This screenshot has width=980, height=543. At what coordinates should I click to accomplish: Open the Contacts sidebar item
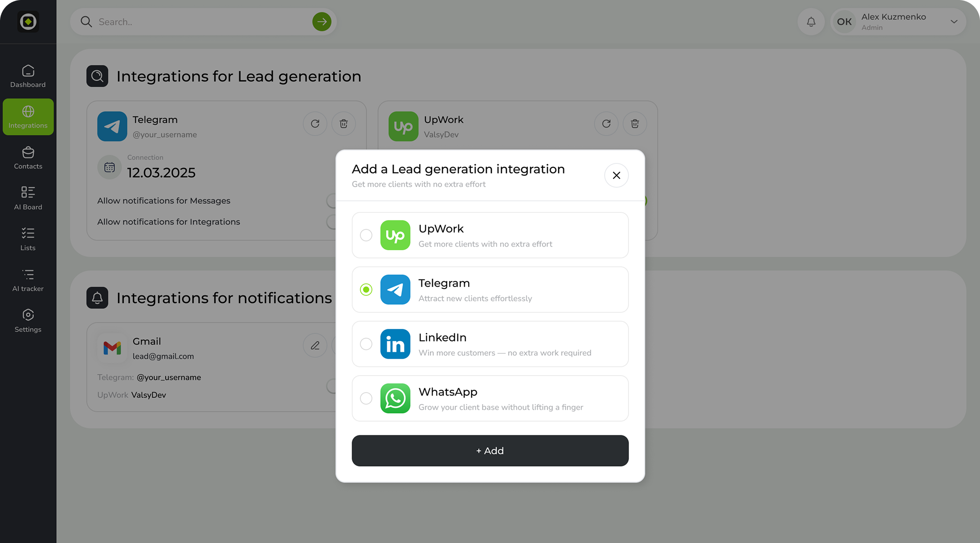[28, 158]
